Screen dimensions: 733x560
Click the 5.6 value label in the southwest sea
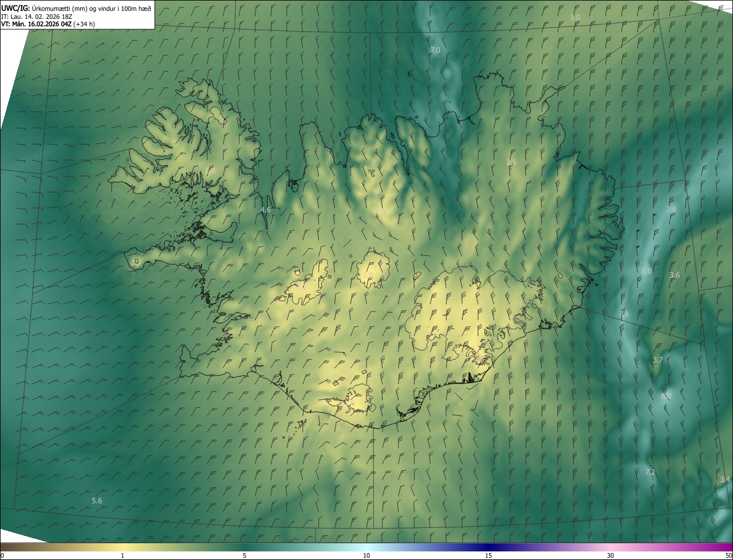tap(97, 501)
